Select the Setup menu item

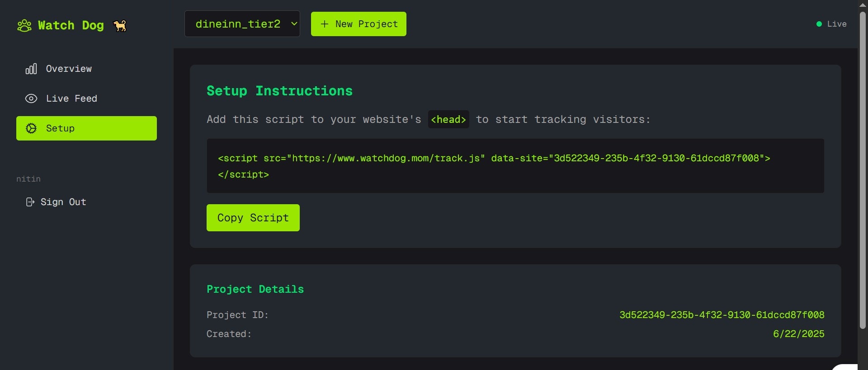86,128
